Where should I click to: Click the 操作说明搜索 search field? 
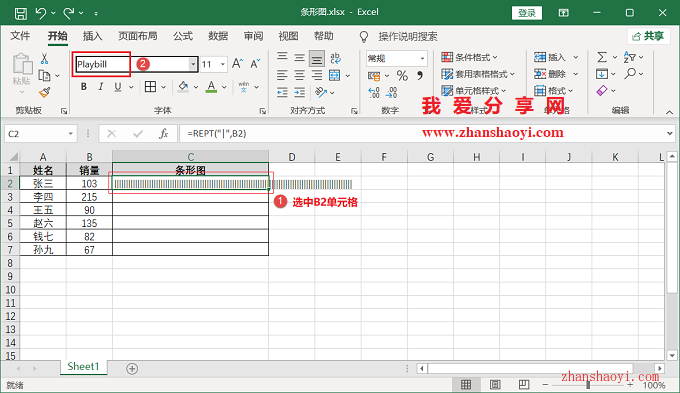coord(407,36)
